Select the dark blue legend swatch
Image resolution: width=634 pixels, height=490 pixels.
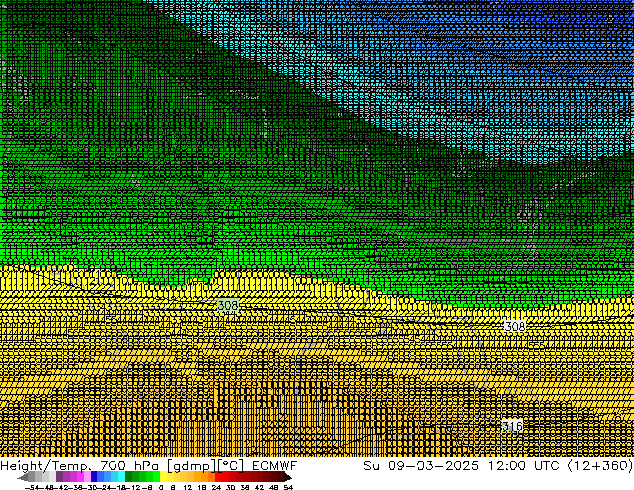94,476
